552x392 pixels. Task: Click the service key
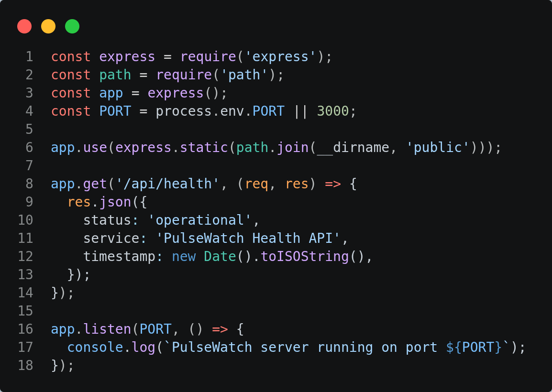[111, 238]
